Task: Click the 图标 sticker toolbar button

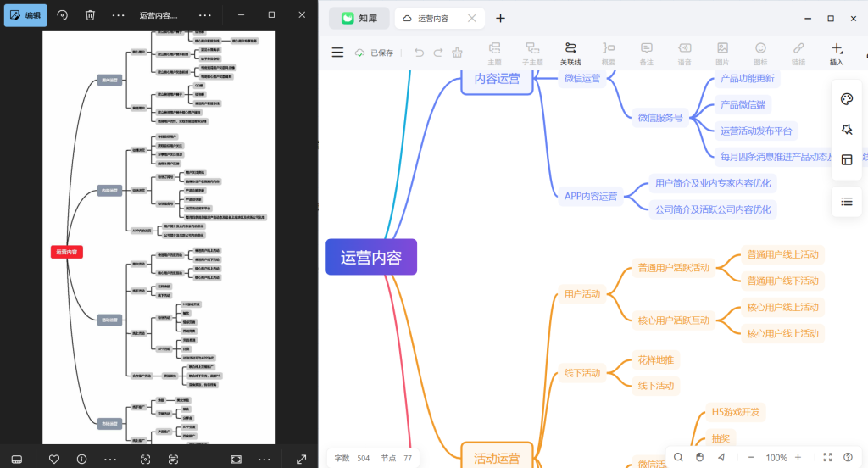Action: 760,53
